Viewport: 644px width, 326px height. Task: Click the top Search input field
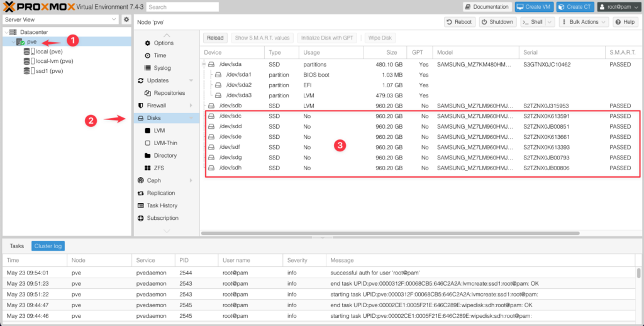(x=182, y=7)
